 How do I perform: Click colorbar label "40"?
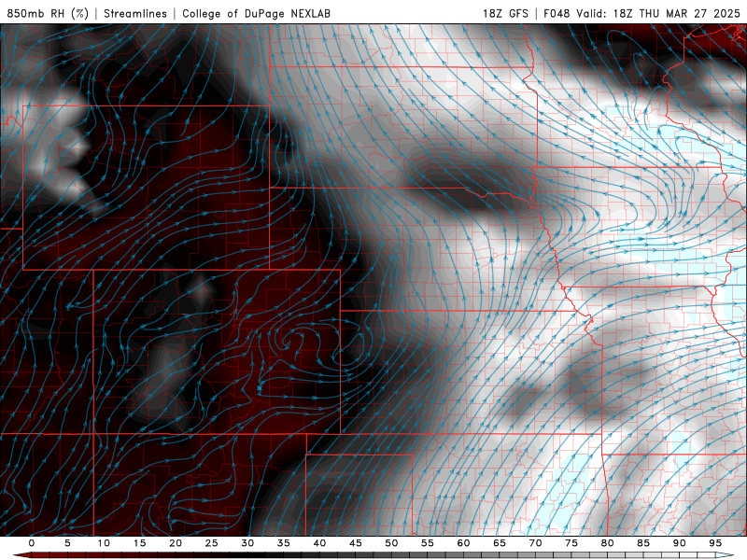pos(319,543)
